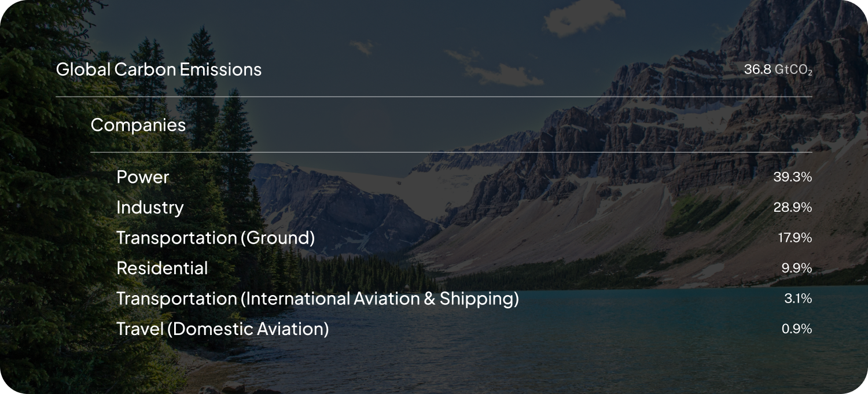Click the 39.3% Power value
This screenshot has height=394, width=868.
[792, 177]
